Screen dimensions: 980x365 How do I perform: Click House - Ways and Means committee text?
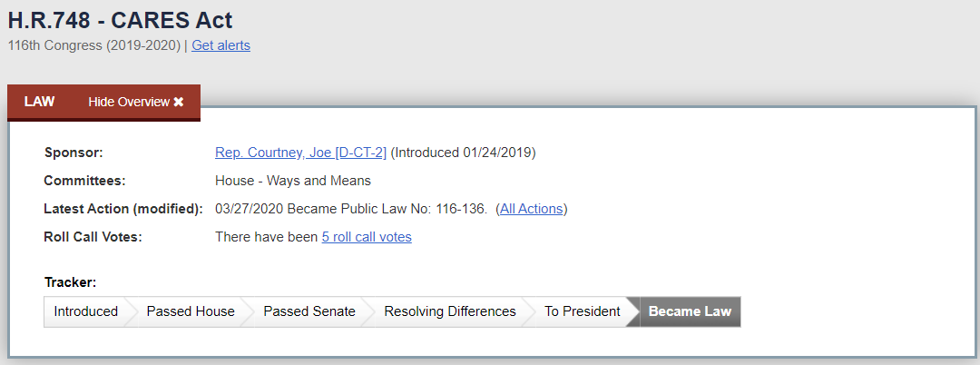coord(292,182)
